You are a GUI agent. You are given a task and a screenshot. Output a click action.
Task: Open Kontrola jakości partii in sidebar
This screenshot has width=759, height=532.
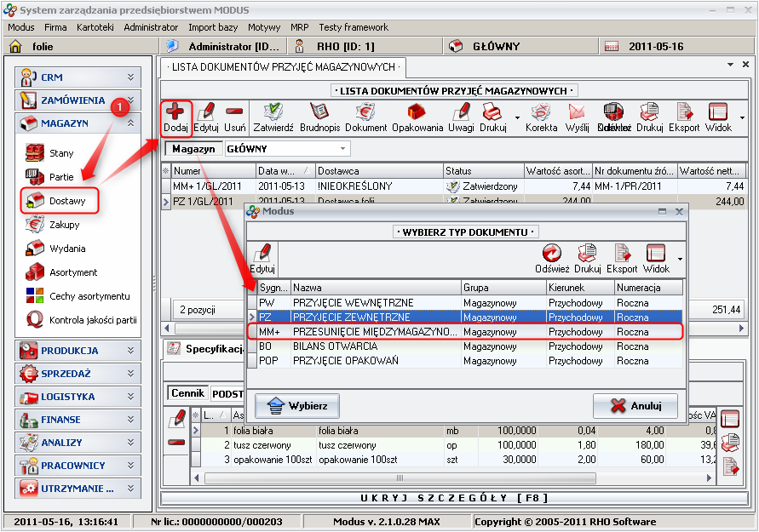93,320
